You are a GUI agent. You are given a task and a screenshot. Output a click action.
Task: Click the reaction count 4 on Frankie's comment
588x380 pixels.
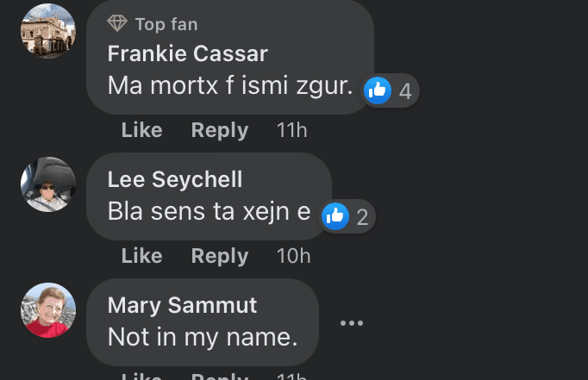pos(405,91)
